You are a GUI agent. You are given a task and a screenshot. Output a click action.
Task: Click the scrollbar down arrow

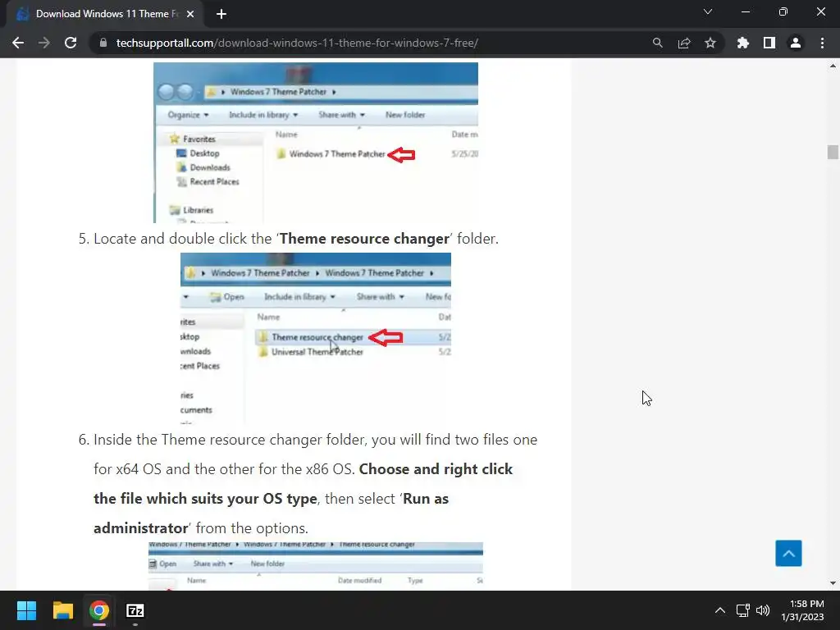[x=833, y=583]
